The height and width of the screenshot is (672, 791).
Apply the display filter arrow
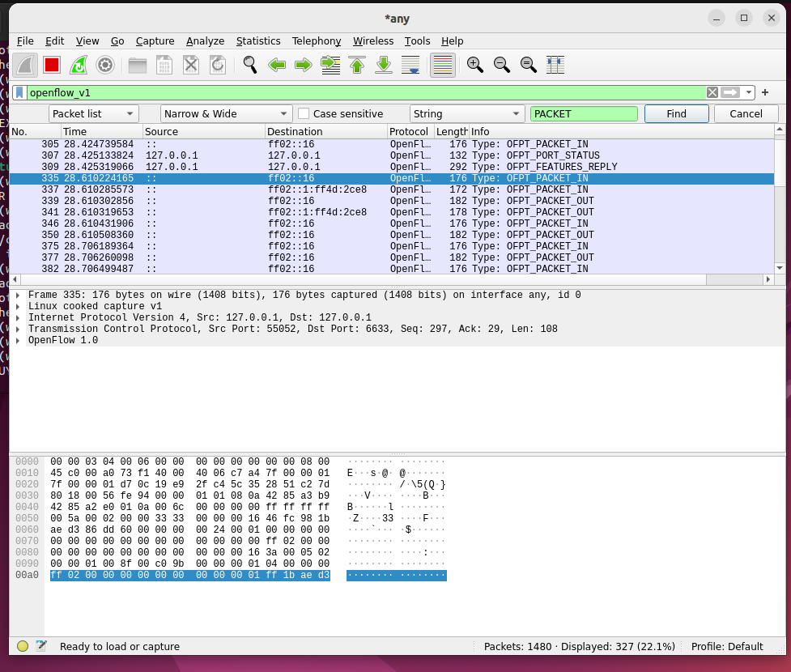coord(730,92)
